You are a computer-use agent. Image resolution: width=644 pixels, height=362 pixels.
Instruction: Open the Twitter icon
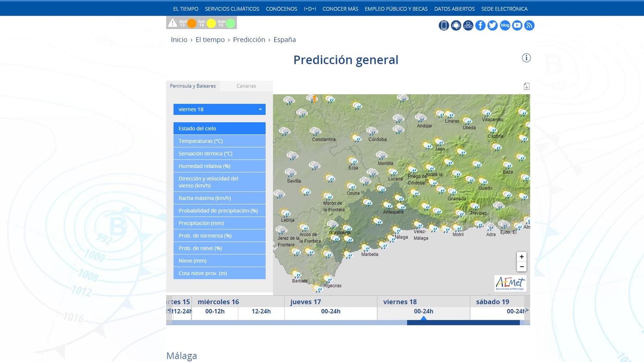point(492,25)
